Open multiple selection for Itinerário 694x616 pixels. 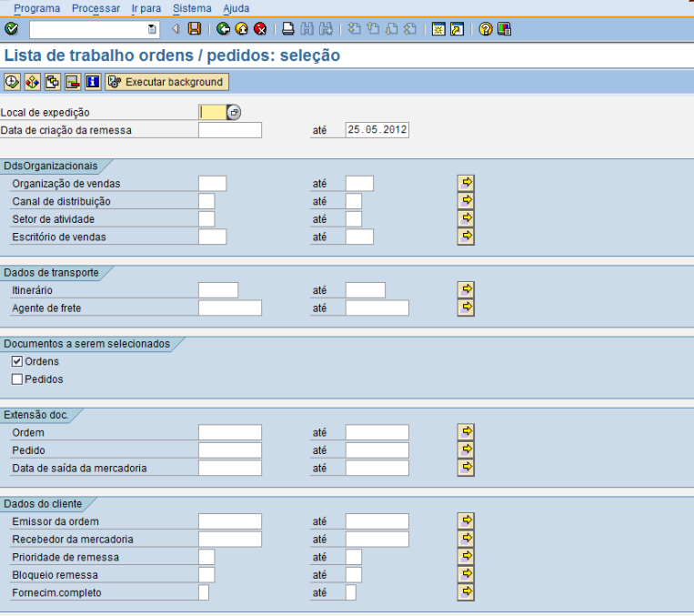tap(467, 289)
